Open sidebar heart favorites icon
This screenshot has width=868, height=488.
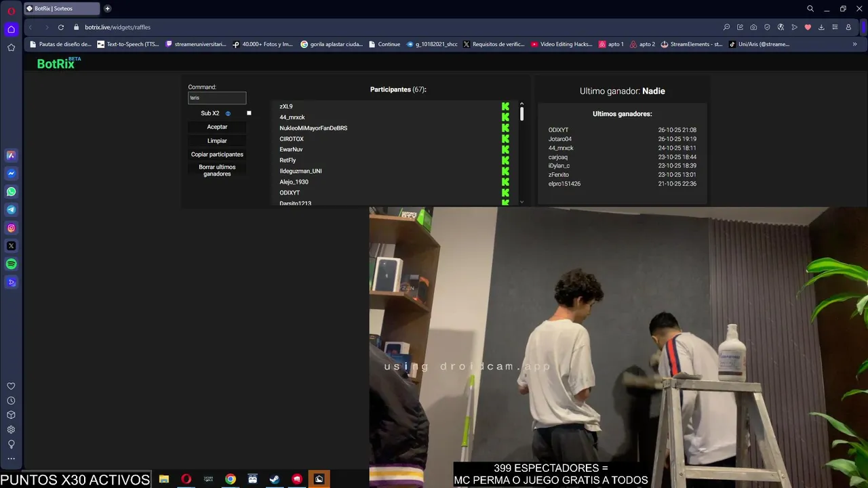tap(11, 386)
